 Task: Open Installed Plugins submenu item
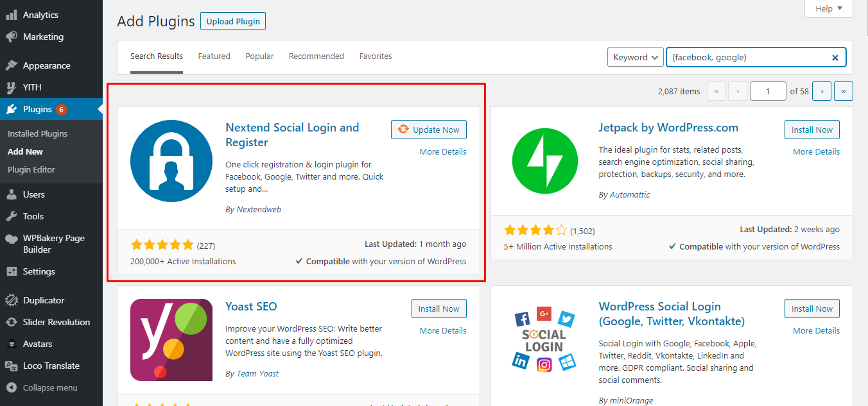click(x=37, y=133)
